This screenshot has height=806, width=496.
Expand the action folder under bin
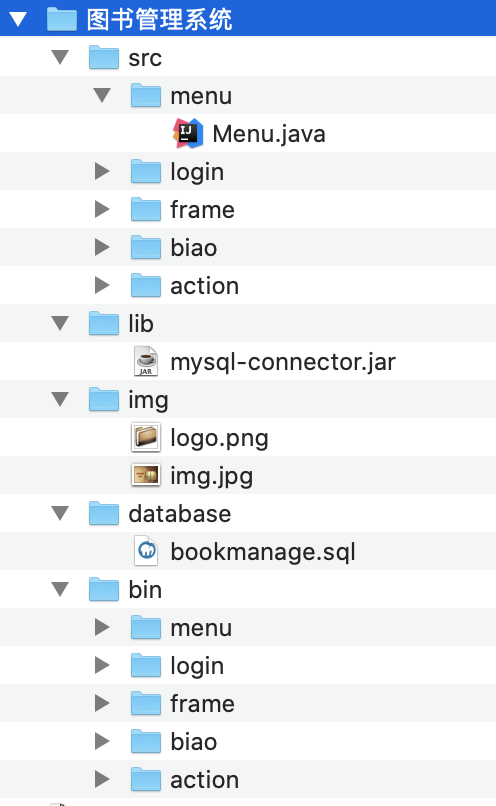click(x=102, y=779)
